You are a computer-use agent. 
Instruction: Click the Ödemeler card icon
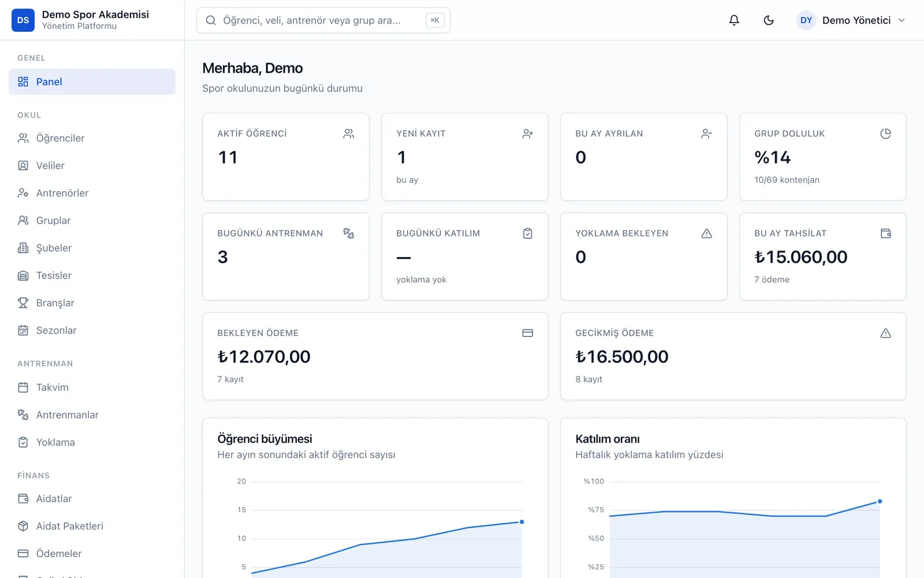coord(23,553)
